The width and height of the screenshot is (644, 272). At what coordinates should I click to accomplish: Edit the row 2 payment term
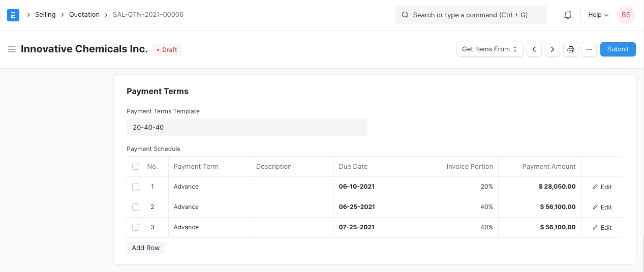pos(602,207)
